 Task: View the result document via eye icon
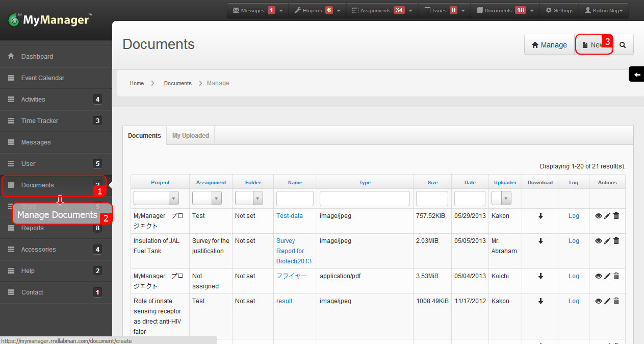click(x=599, y=301)
